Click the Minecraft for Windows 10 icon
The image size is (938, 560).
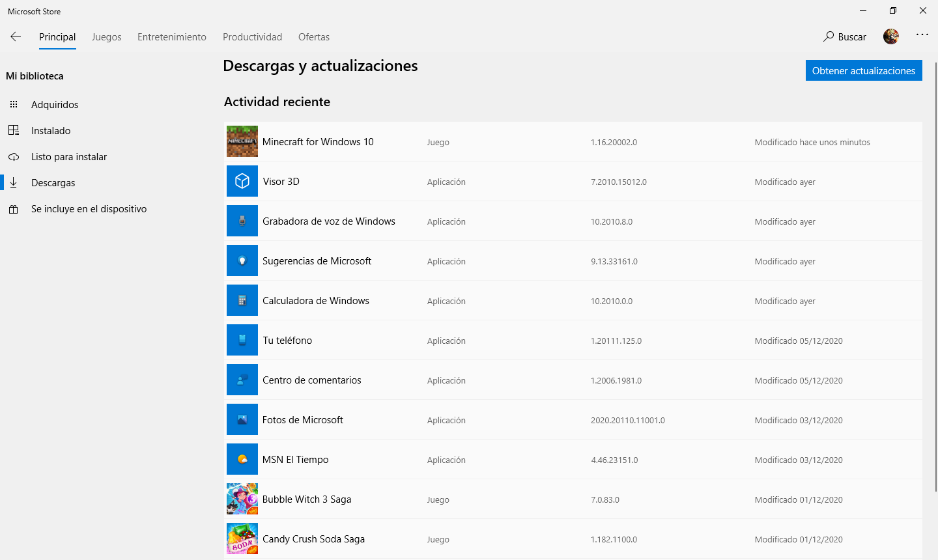click(242, 142)
